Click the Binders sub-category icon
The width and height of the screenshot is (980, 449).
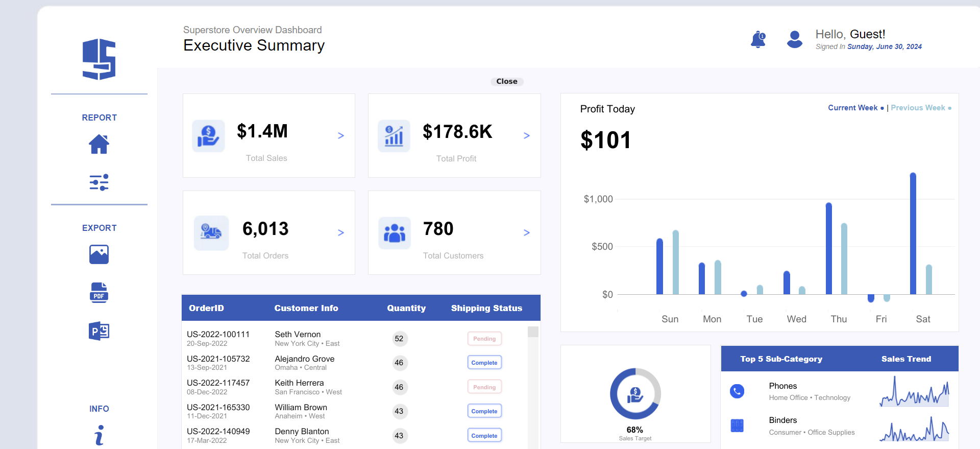coord(737,426)
